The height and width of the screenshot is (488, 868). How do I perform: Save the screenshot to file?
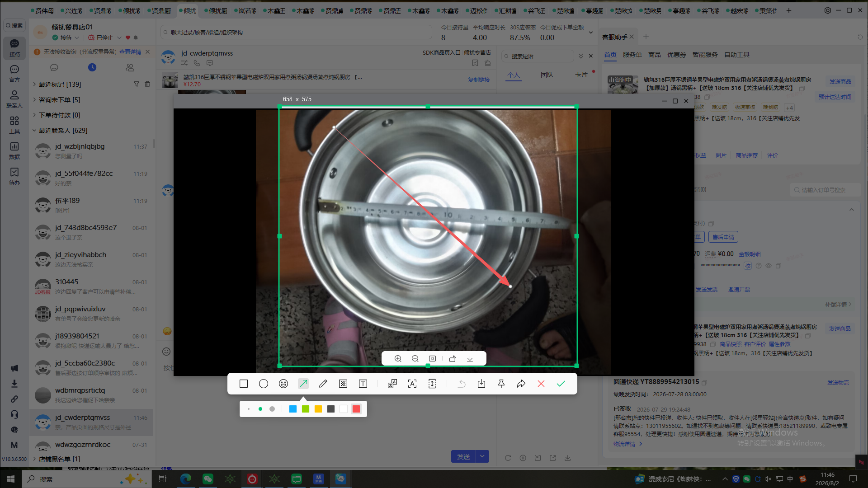tap(481, 384)
